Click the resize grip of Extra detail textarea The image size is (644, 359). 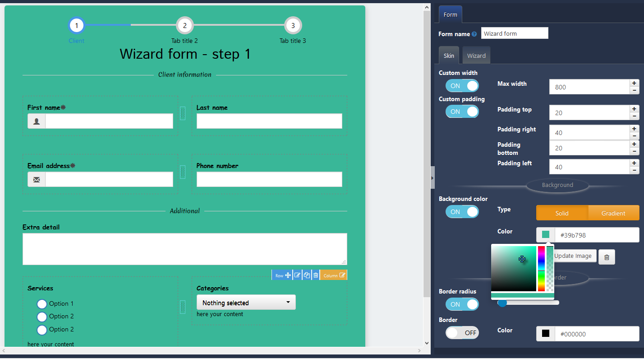344,262
